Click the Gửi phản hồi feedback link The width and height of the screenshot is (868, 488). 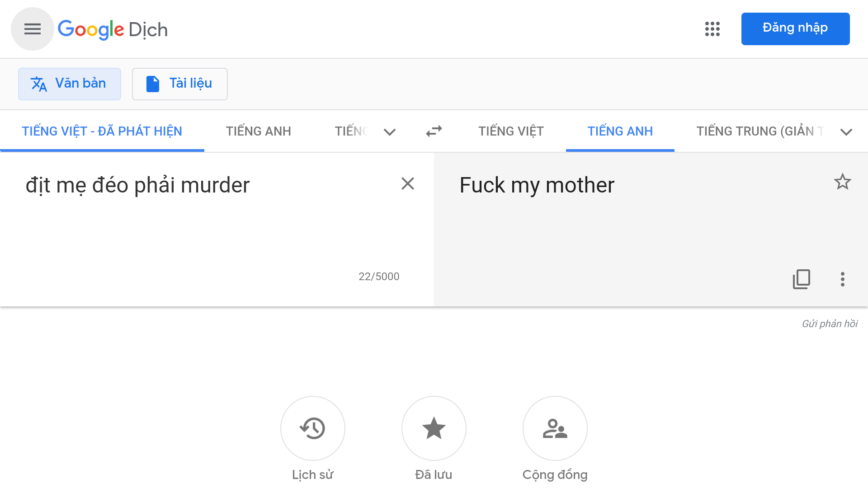(x=830, y=324)
